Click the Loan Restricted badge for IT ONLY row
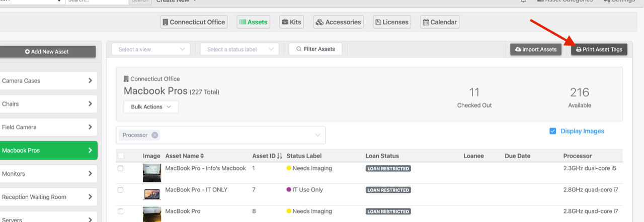The width and height of the screenshot is (644, 222). coord(388,190)
